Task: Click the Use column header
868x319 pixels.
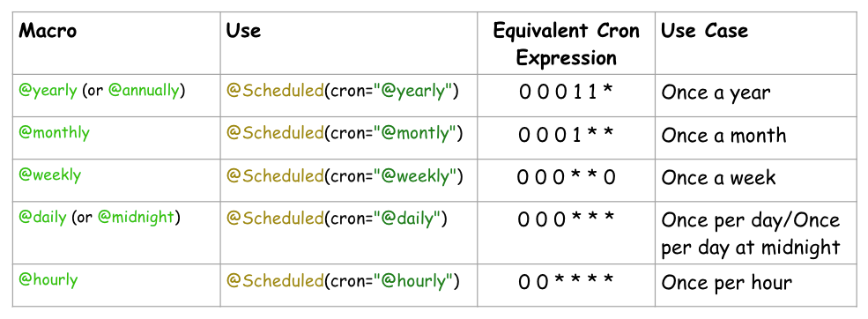Action: 243,31
